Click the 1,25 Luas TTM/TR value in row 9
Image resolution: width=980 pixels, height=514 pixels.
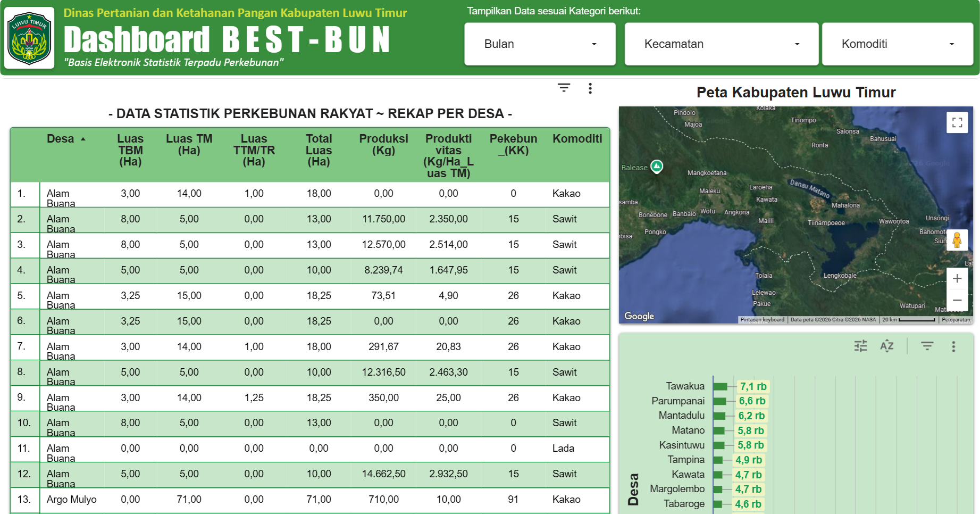254,398
